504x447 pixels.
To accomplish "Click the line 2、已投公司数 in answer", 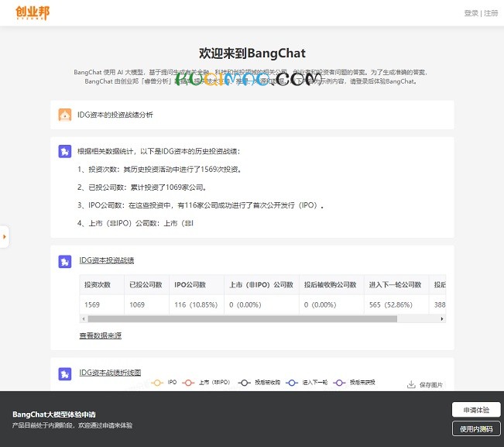I will pos(142,187).
